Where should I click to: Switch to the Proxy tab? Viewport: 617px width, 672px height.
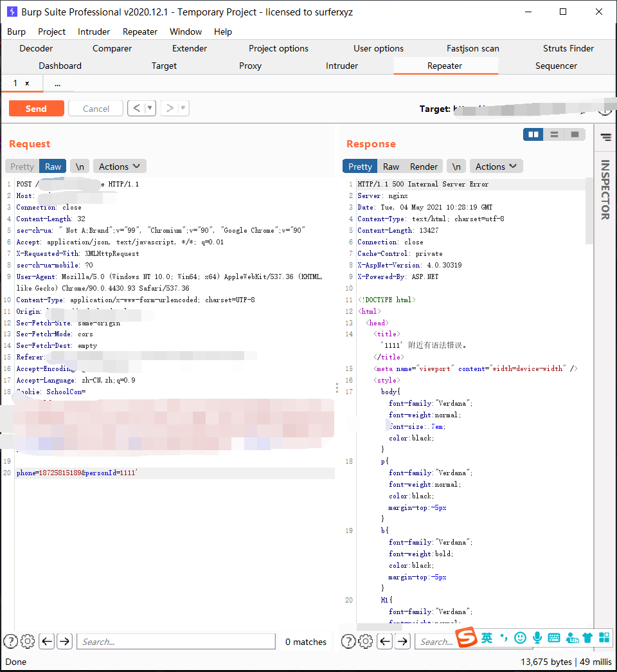[x=250, y=66]
